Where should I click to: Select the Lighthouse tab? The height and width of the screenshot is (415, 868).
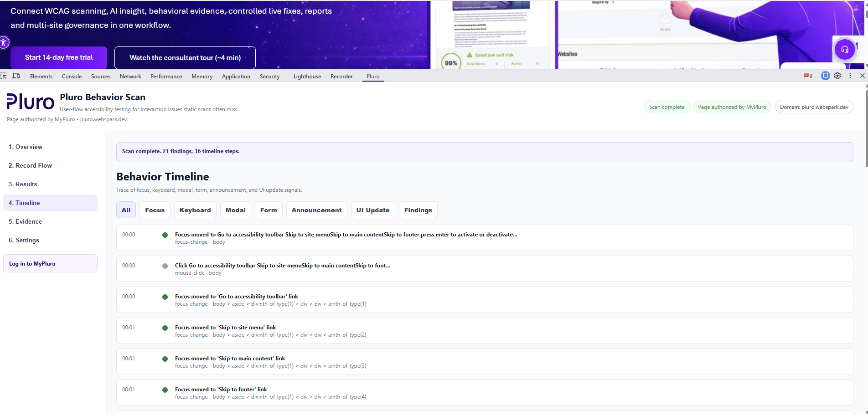pyautogui.click(x=307, y=77)
